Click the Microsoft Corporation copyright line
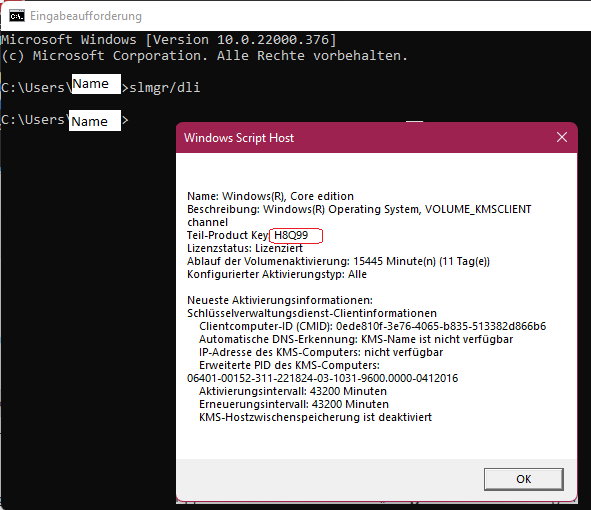 coord(205,56)
